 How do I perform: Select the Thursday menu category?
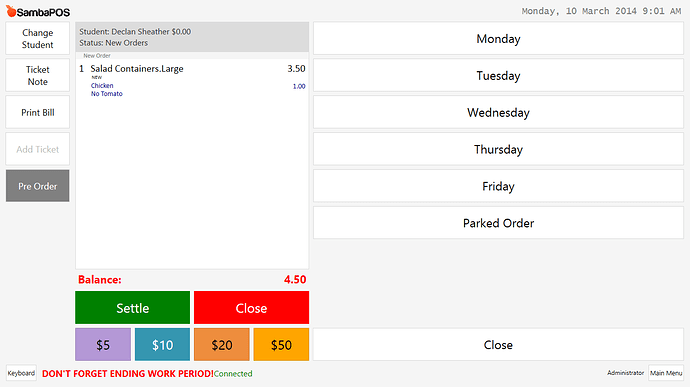click(498, 149)
